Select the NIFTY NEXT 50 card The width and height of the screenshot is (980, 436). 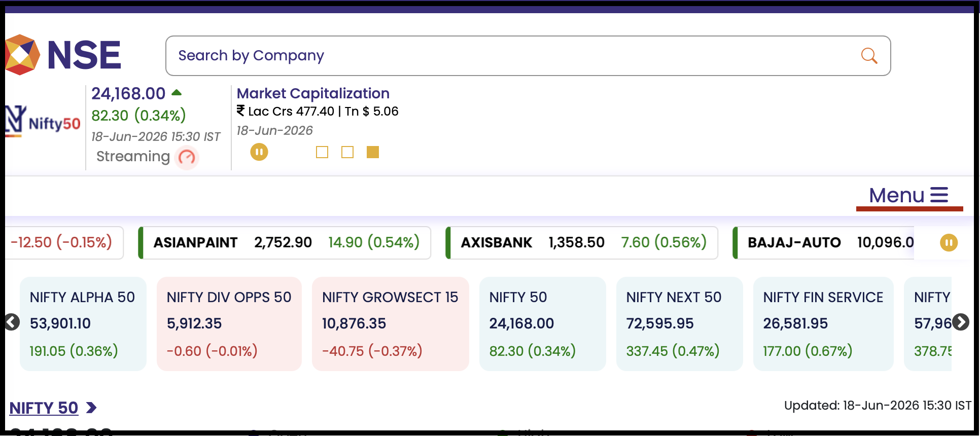pos(680,324)
